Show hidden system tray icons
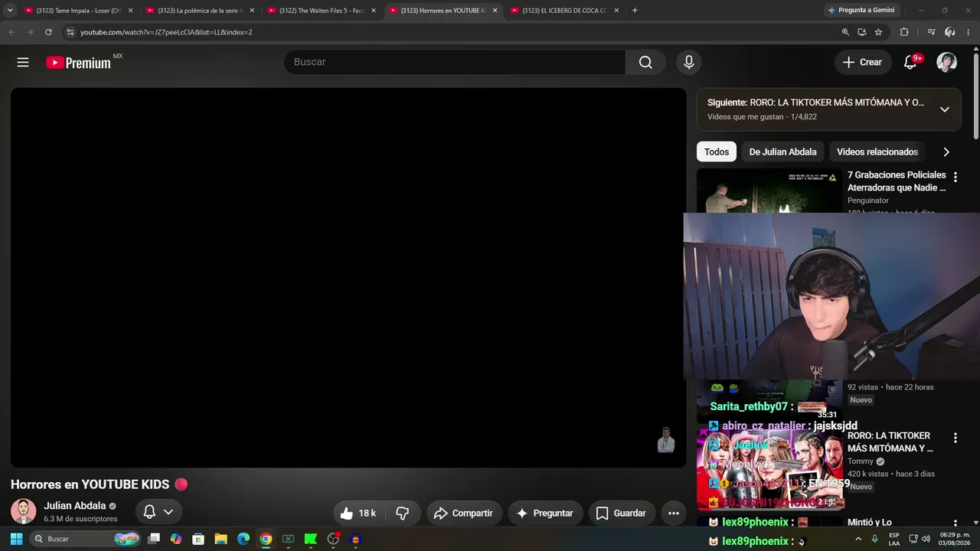 pyautogui.click(x=858, y=539)
